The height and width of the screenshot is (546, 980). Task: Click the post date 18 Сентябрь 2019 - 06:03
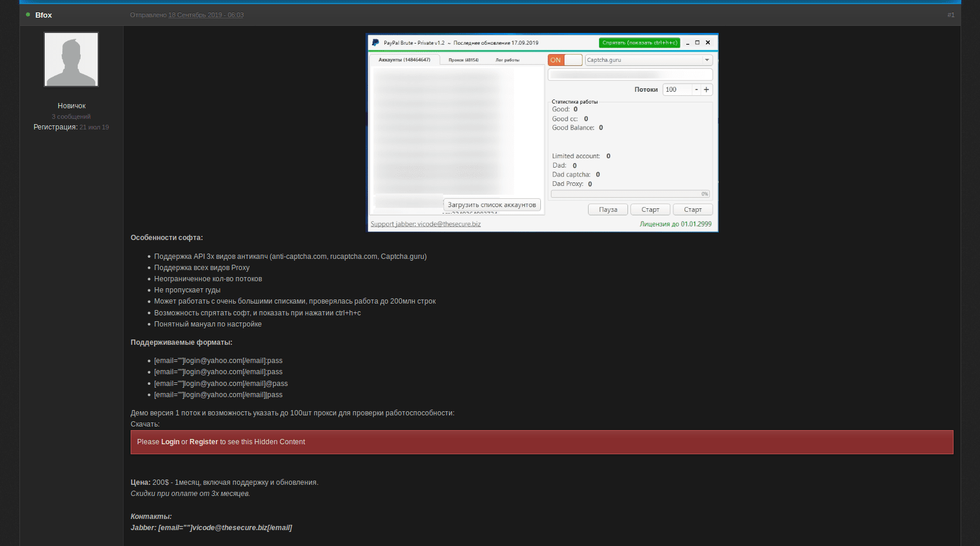pos(206,15)
